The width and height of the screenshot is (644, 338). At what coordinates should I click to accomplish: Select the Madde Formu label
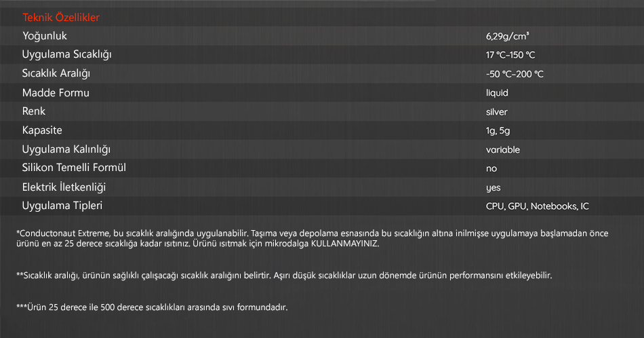click(56, 92)
